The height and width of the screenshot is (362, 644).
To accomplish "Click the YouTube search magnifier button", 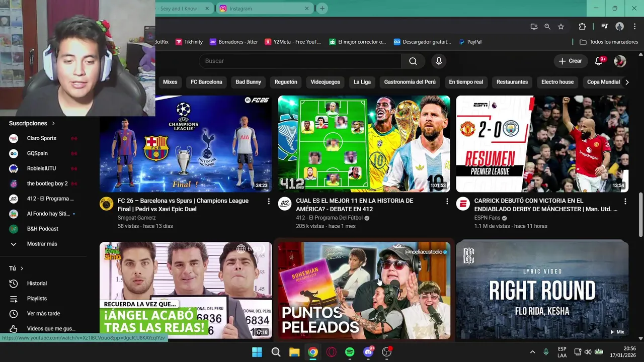I will click(413, 61).
